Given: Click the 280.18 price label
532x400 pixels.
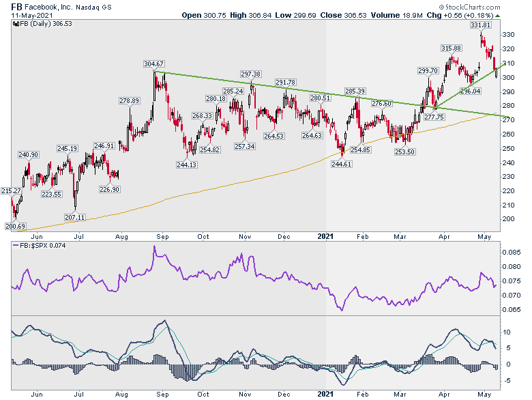Looking at the screenshot, I should pos(216,99).
